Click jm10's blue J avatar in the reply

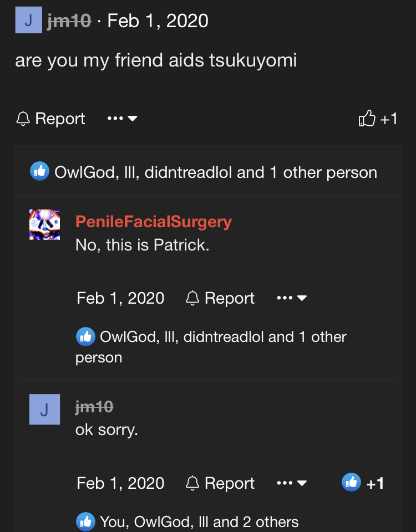(44, 410)
